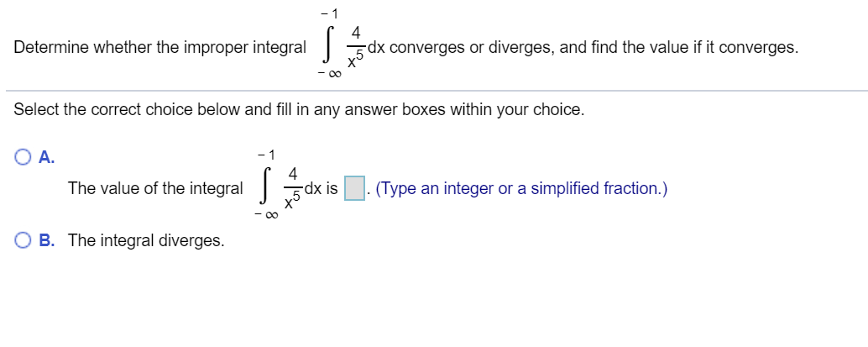The width and height of the screenshot is (868, 347).
Task: Click the empty answer box in choice A
Action: 354,188
